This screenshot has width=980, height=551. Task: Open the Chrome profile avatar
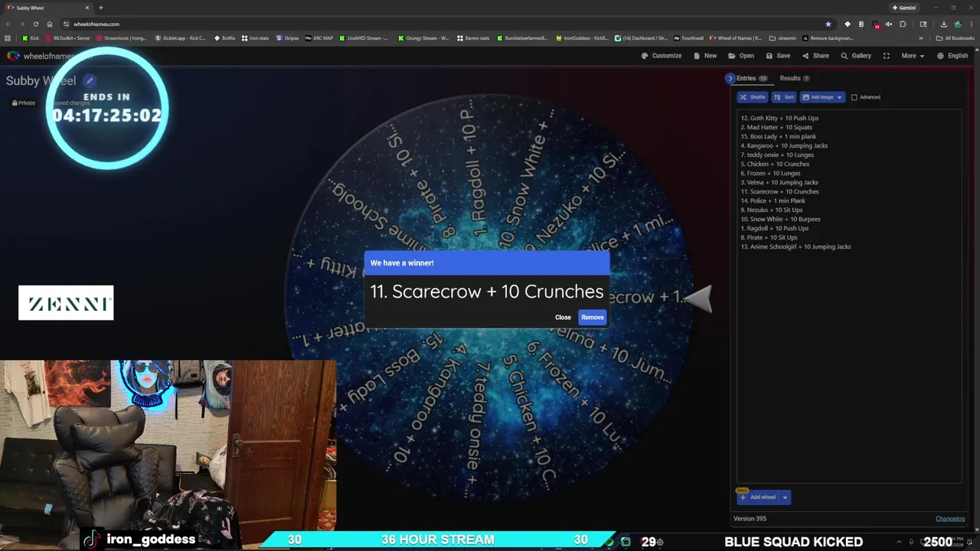click(958, 24)
